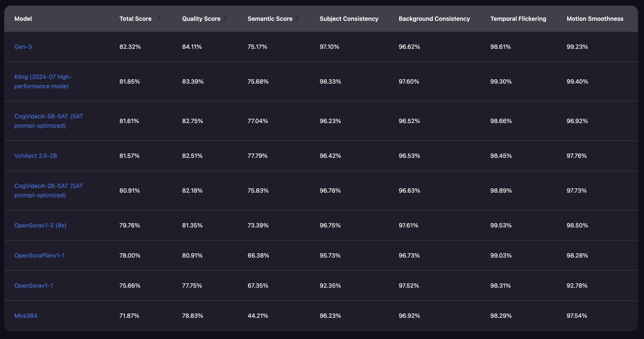The image size is (644, 339).
Task: Click the Semantic Score column header
Action: tap(270, 19)
